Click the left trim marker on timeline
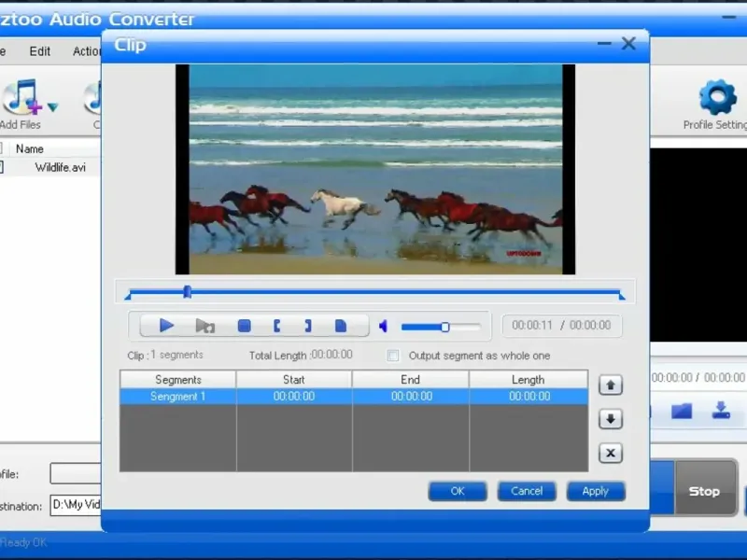This screenshot has width=747, height=560. pyautogui.click(x=128, y=296)
